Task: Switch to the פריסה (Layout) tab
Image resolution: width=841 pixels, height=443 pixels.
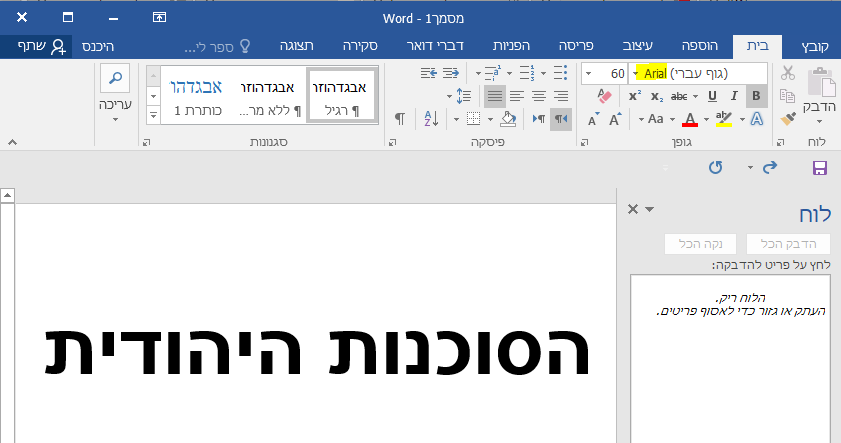Action: (x=576, y=46)
